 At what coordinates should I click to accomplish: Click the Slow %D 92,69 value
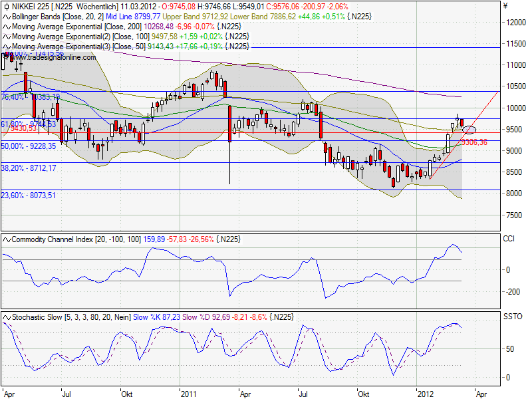[x=206, y=318]
